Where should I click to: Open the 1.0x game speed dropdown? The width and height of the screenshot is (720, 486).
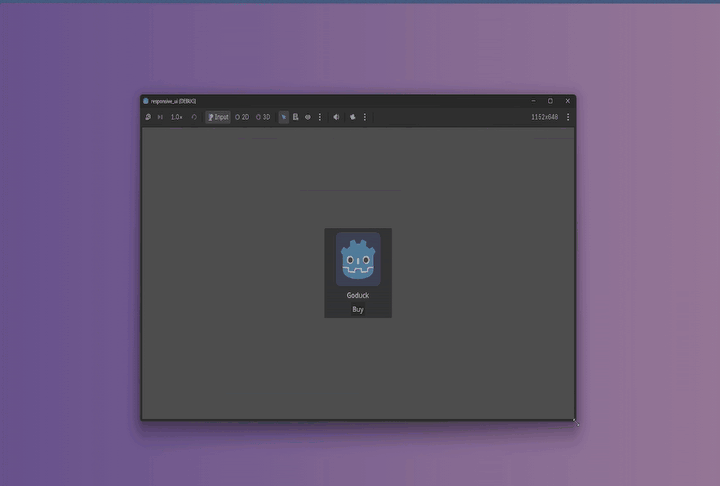point(176,117)
